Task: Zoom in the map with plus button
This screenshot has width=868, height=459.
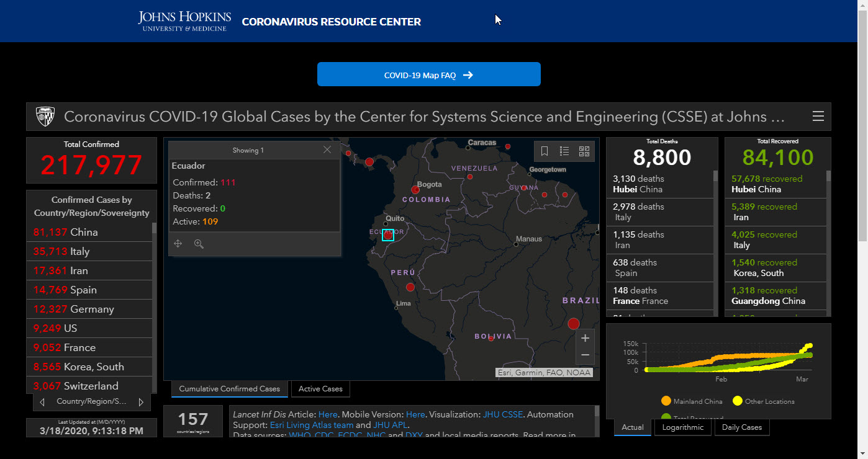Action: pyautogui.click(x=585, y=339)
